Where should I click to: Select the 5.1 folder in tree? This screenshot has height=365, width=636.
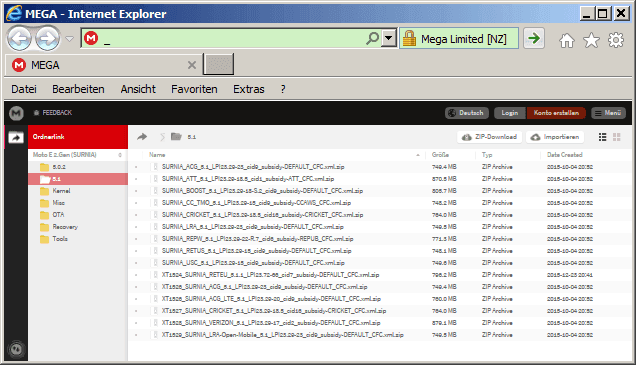[78, 179]
